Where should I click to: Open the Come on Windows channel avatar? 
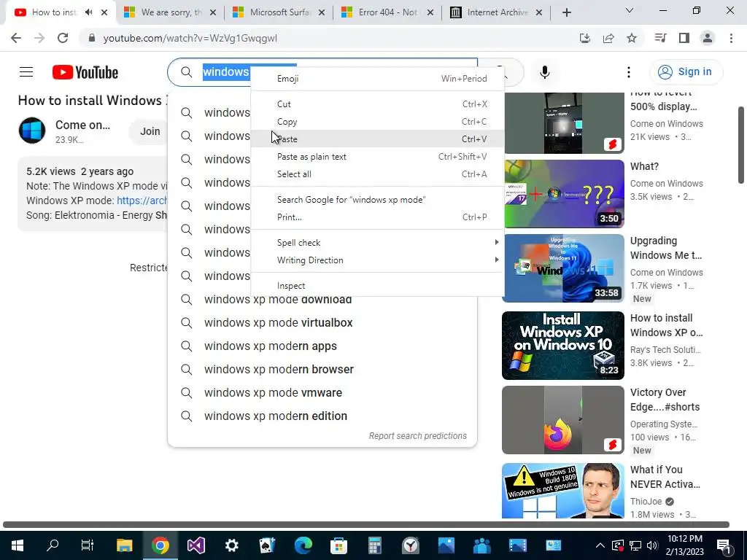pyautogui.click(x=32, y=131)
